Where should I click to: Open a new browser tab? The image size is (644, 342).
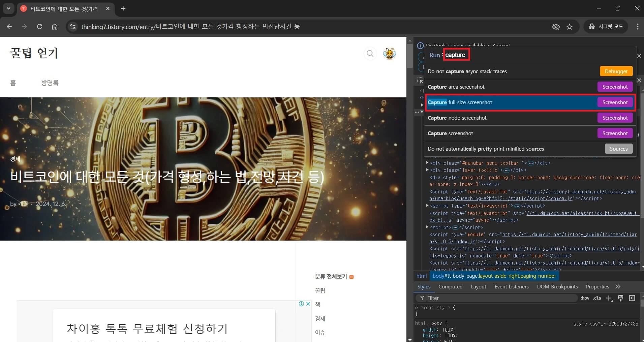[x=123, y=8]
